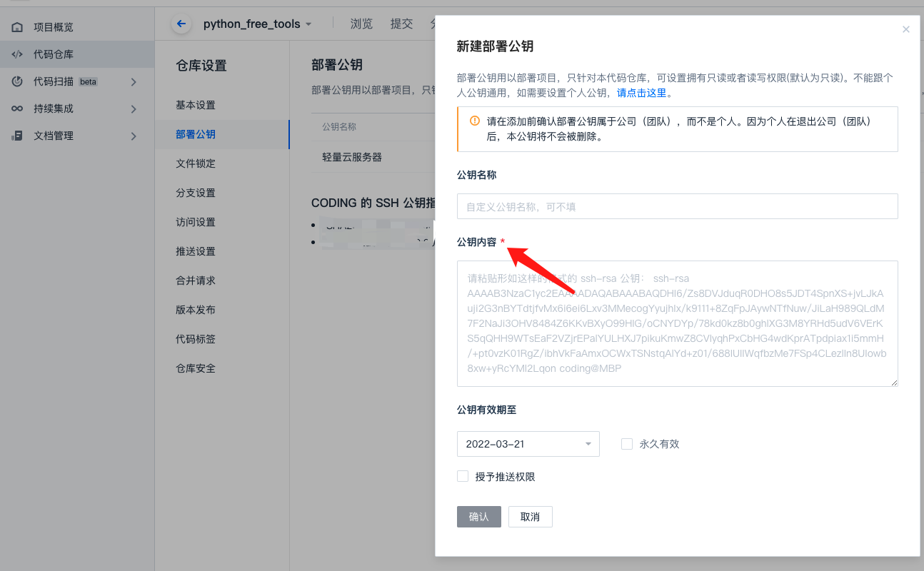Expand the 文档管理 sidebar chevron

pyautogui.click(x=134, y=136)
